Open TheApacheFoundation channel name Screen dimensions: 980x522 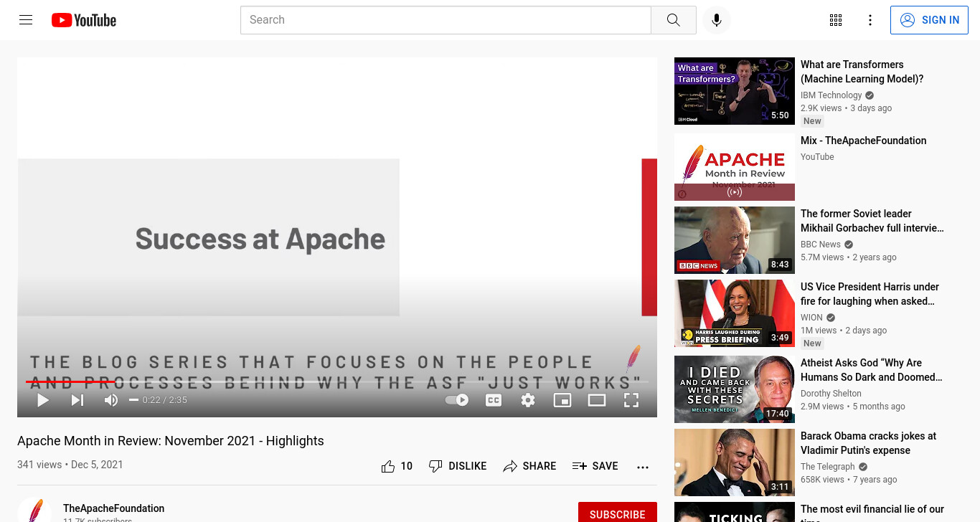113,508
